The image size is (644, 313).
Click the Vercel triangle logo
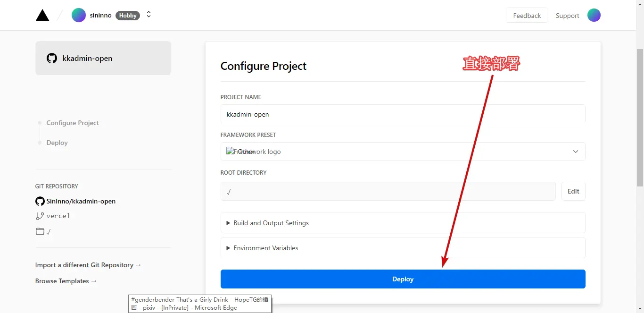pyautogui.click(x=42, y=16)
